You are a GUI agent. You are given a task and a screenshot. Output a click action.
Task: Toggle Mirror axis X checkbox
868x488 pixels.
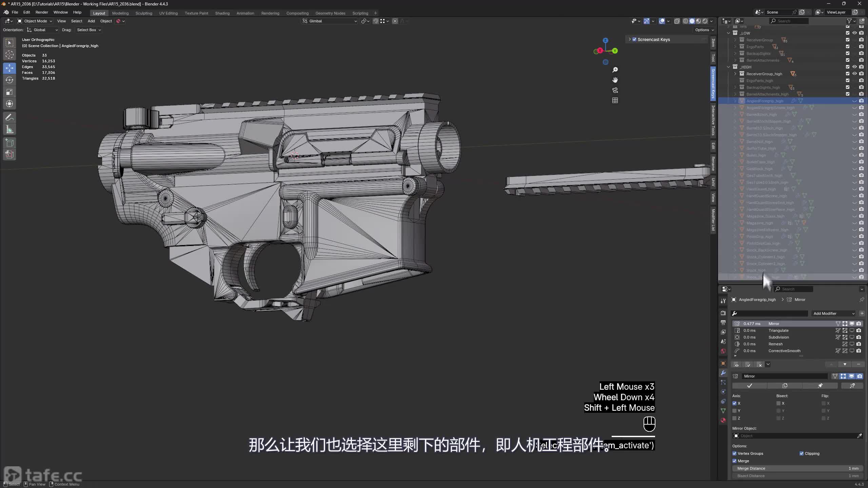(x=734, y=403)
